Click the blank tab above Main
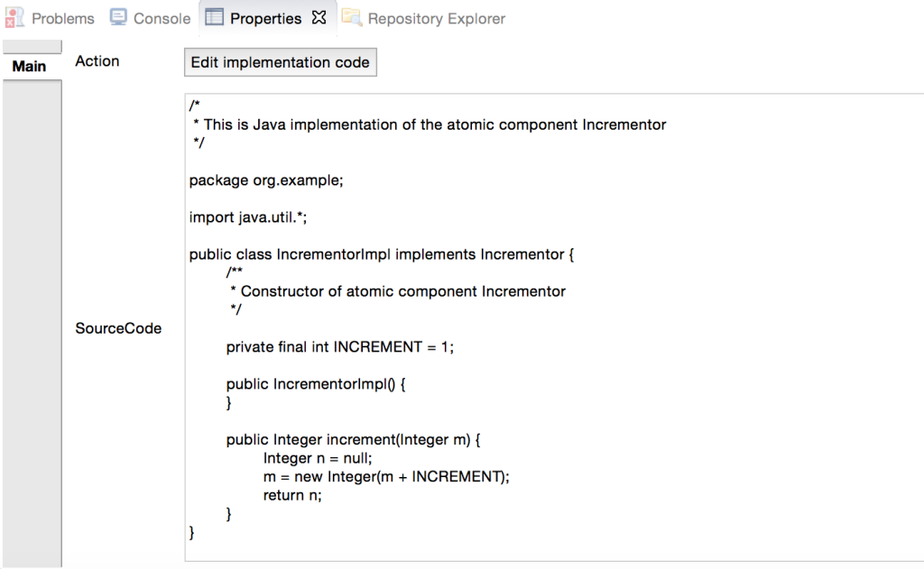This screenshot has height=569, width=924. pos(32,47)
